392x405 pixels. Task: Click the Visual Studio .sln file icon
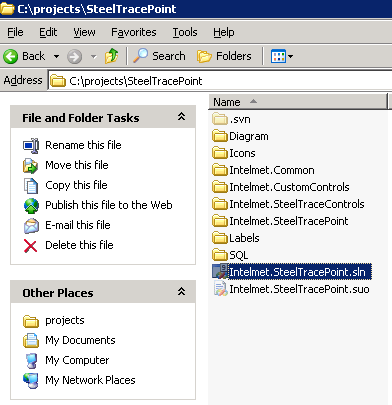pos(220,271)
